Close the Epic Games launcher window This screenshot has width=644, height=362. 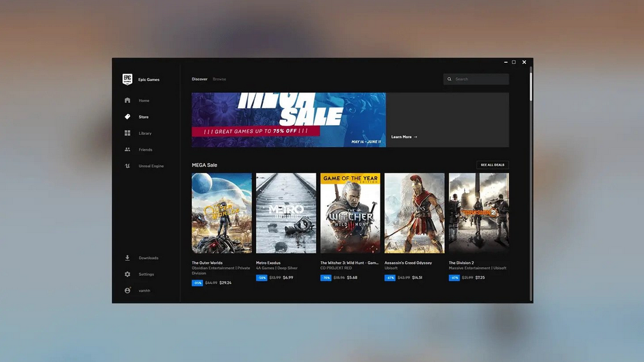(524, 62)
